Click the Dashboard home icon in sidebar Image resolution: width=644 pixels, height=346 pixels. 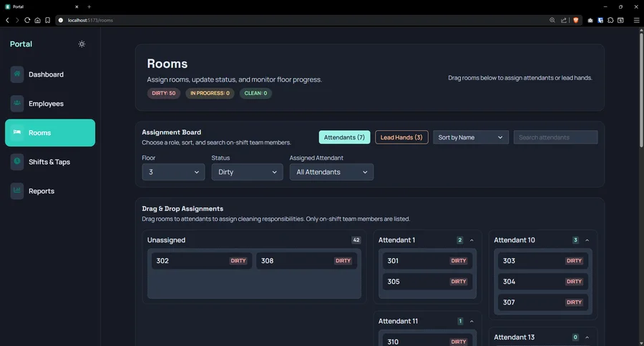[x=17, y=74]
